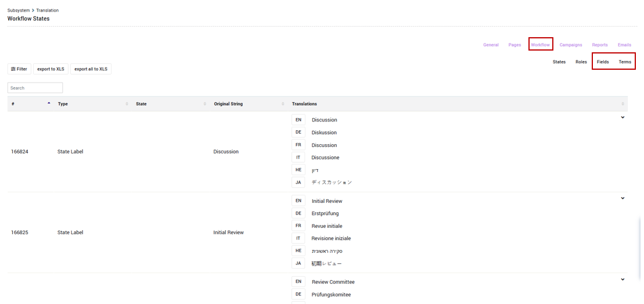Screen dimensions: 644x304
Task: Expand the Initial Review row chevron
Action: [623, 198]
